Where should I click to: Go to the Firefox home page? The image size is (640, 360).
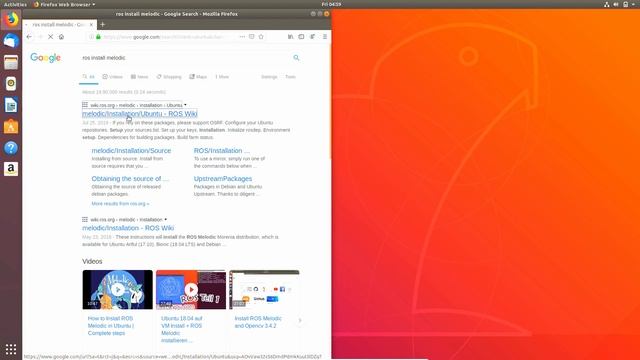tap(61, 37)
